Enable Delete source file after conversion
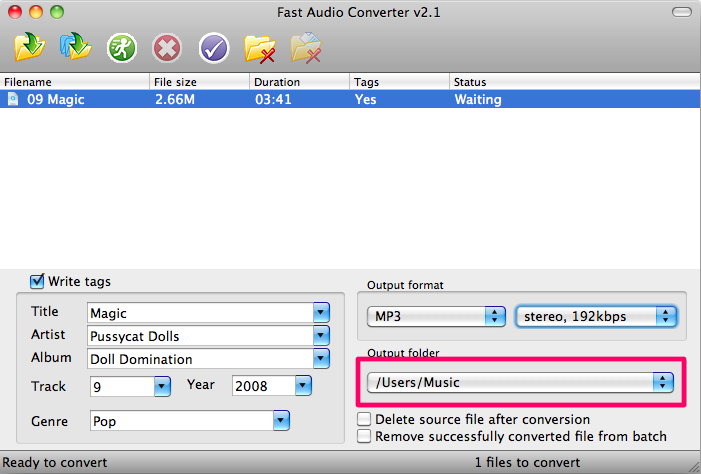Image resolution: width=701 pixels, height=474 pixels. (x=364, y=419)
